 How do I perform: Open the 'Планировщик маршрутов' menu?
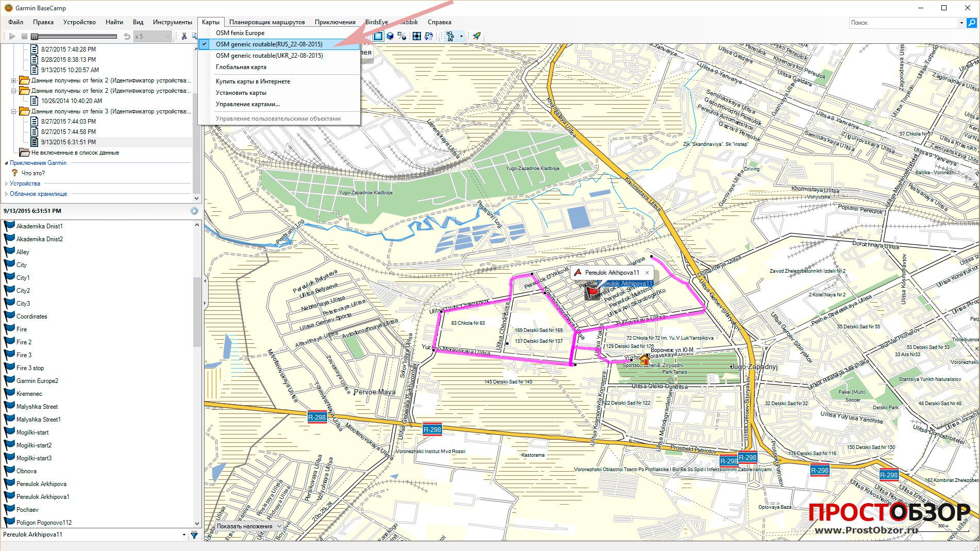coord(267,22)
